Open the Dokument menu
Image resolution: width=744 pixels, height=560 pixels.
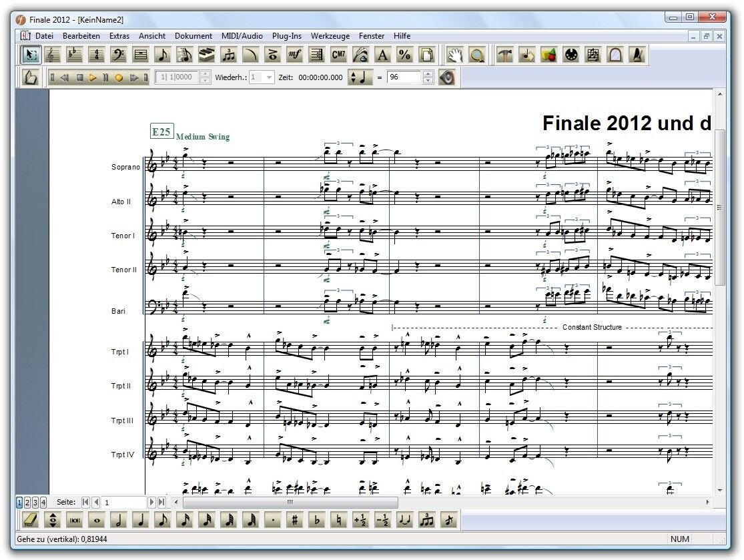click(x=193, y=35)
